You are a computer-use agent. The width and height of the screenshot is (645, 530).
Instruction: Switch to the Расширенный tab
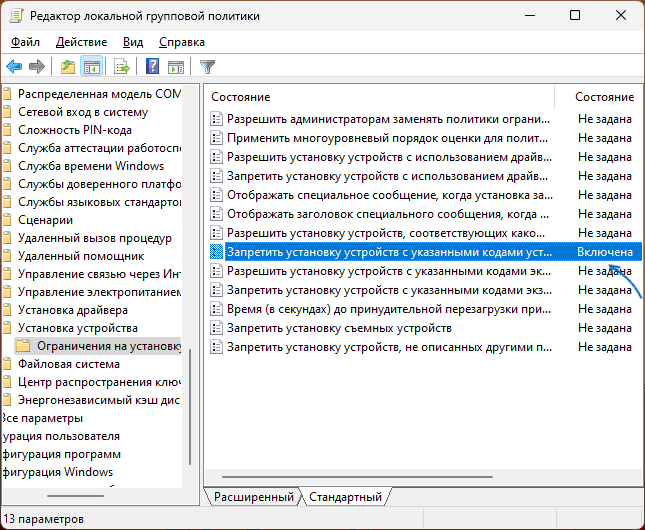coord(254,497)
